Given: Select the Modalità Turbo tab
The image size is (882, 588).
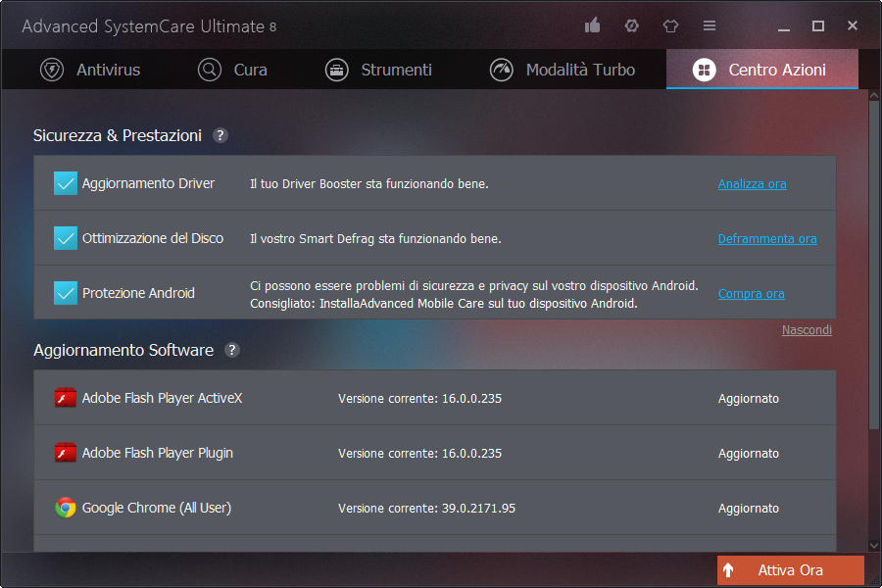Looking at the screenshot, I should click(563, 70).
